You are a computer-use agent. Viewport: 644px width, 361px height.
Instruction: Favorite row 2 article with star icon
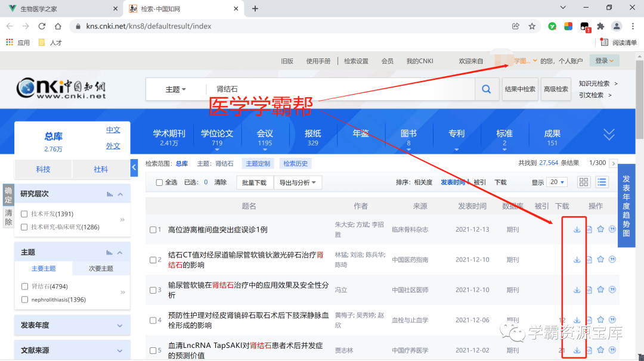(600, 259)
